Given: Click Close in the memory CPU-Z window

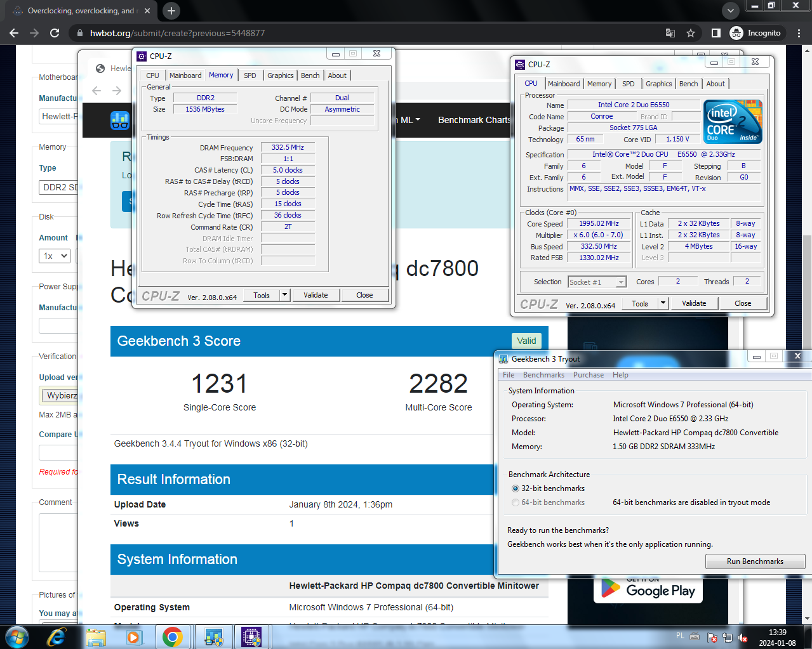Looking at the screenshot, I should tap(364, 295).
